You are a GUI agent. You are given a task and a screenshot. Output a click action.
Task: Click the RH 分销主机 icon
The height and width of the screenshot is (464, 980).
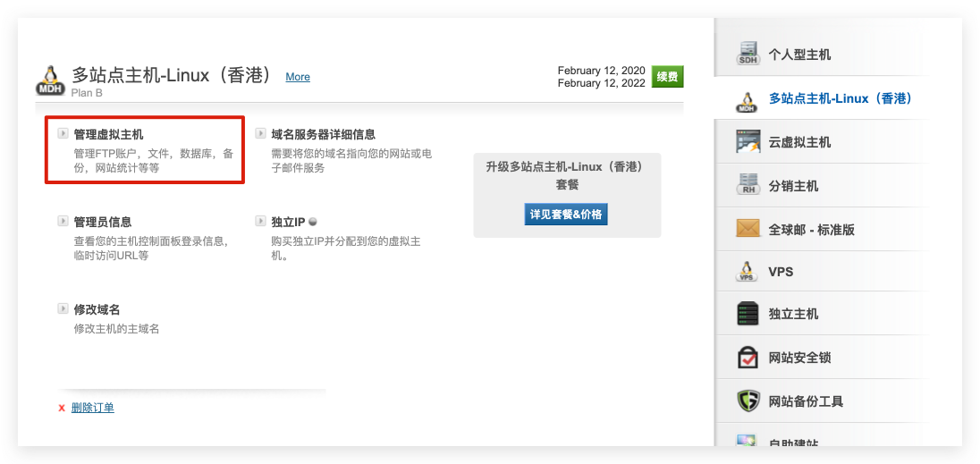748,185
